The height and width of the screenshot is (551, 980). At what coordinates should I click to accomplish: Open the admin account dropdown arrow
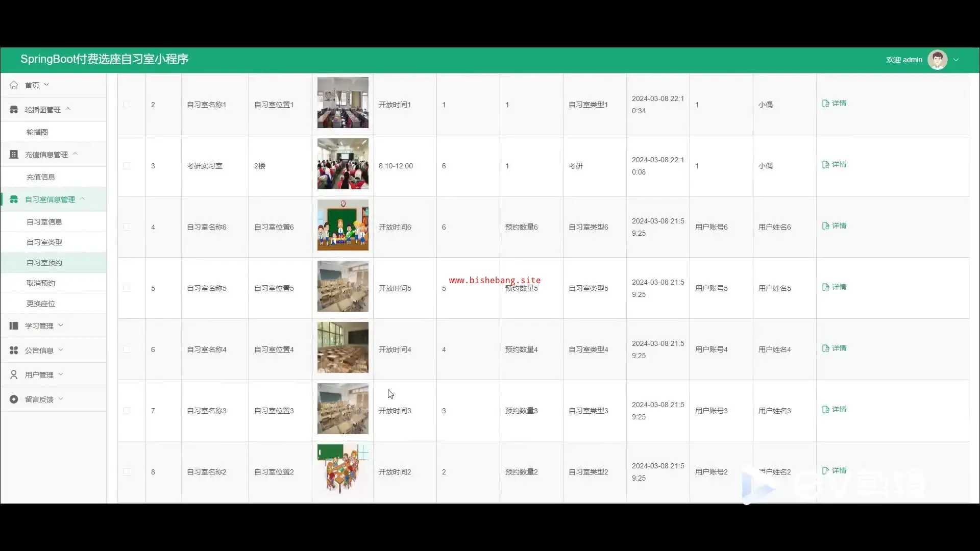coord(956,60)
